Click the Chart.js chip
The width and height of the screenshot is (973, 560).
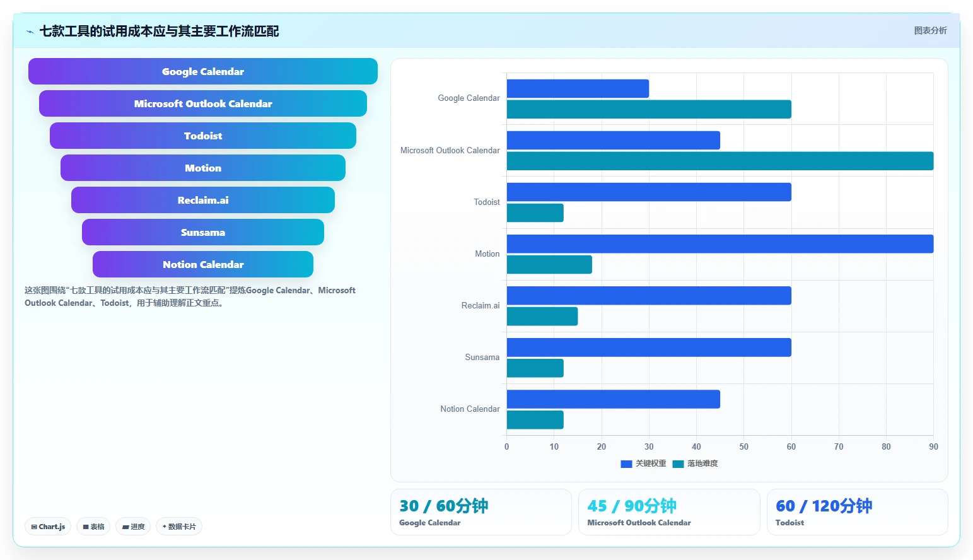point(48,527)
